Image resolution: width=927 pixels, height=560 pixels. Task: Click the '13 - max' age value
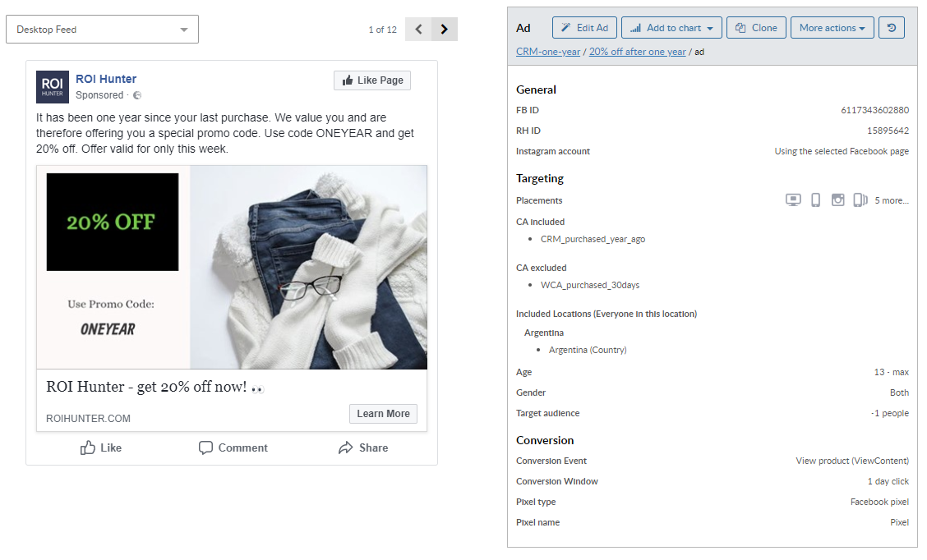[x=892, y=372]
